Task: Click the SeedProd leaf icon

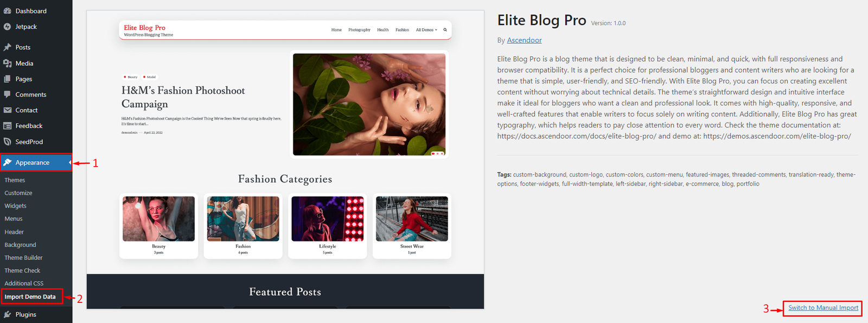Action: [x=7, y=142]
